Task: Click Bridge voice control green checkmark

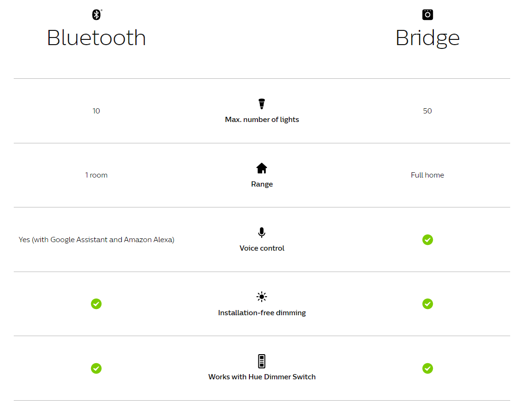Action: click(x=428, y=240)
